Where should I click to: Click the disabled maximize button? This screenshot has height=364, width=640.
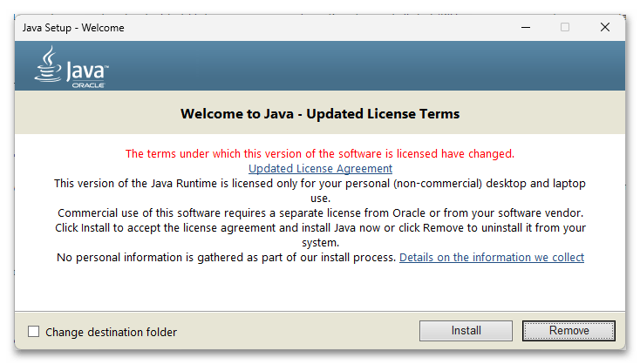pyautogui.click(x=565, y=27)
